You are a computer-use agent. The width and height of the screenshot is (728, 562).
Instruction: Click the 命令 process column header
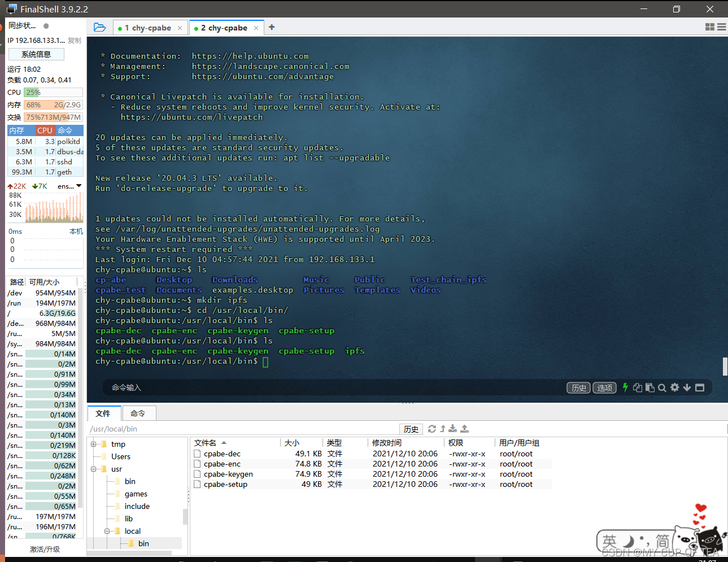[69, 130]
